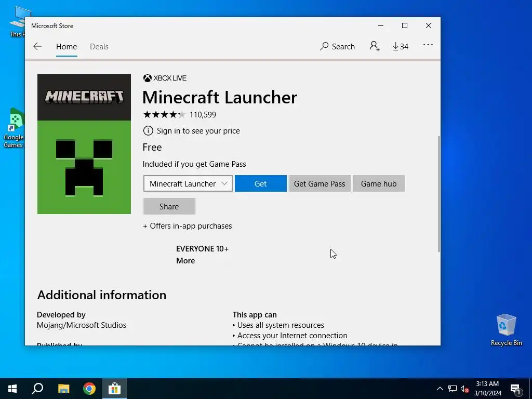Click the Share button
This screenshot has width=532, height=399.
pyautogui.click(x=169, y=206)
